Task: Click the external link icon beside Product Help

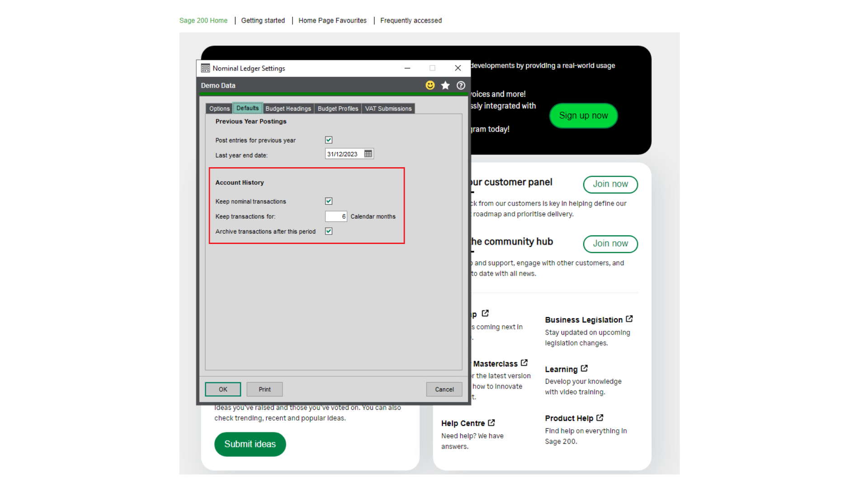Action: [x=599, y=417]
